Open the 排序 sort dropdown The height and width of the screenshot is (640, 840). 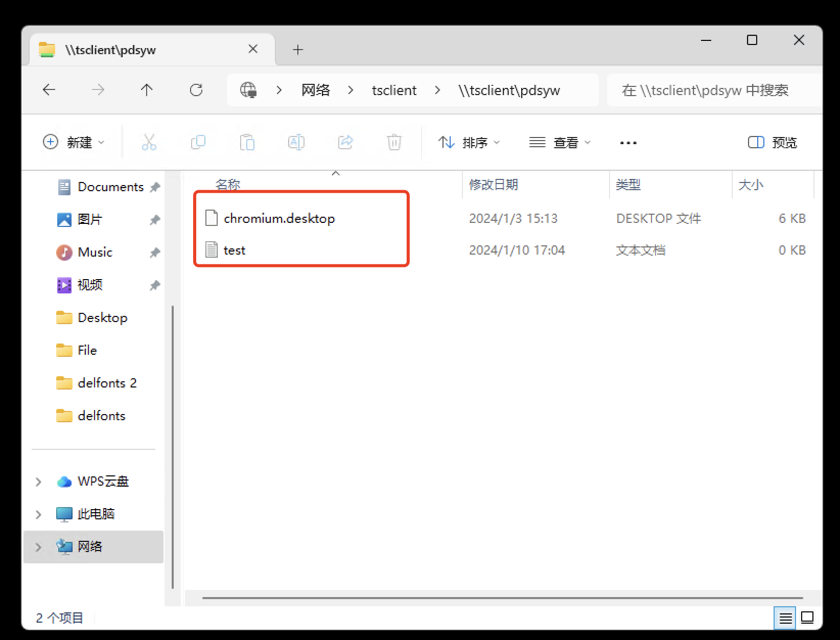469,142
